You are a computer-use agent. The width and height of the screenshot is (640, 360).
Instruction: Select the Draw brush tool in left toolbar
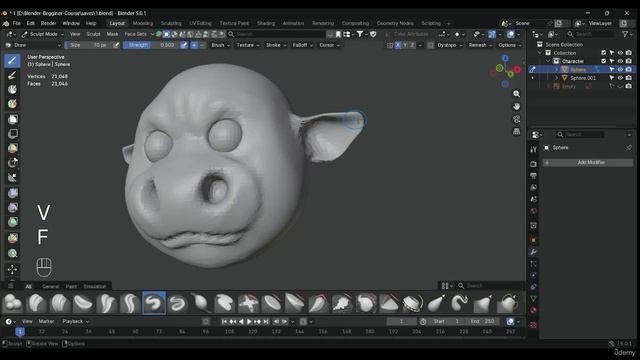(x=12, y=61)
